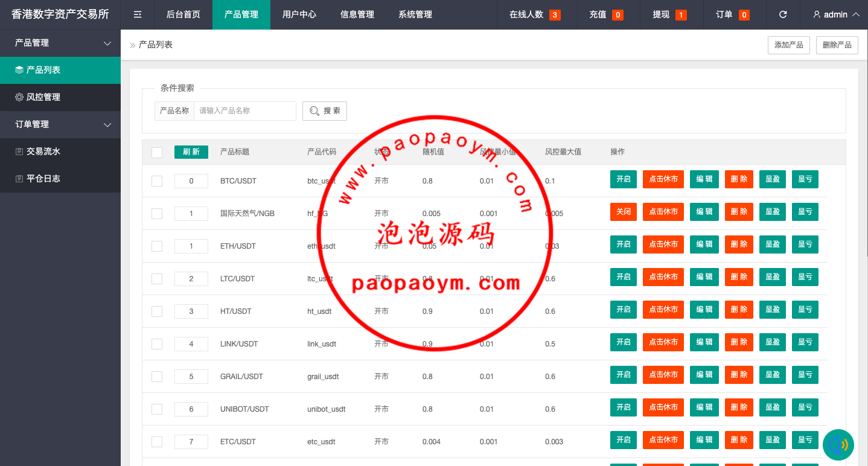Click the 删除产品 button
This screenshot has width=868, height=466.
point(837,45)
